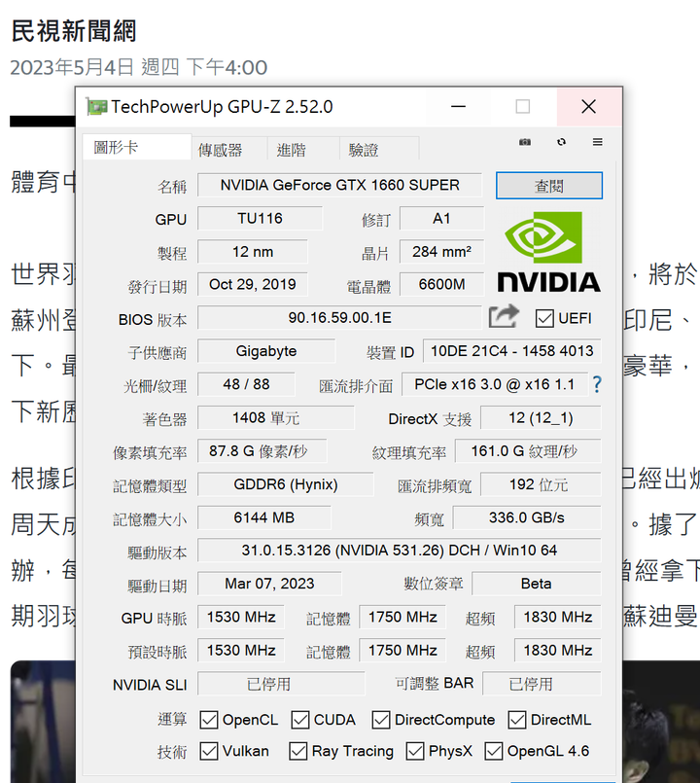Viewport: 700px width, 783px height.
Task: Click memory size value 6144 MB
Action: (264, 517)
